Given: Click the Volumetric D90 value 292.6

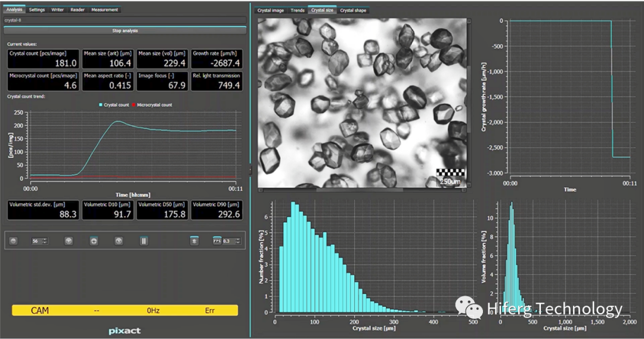Looking at the screenshot, I should (x=229, y=214).
